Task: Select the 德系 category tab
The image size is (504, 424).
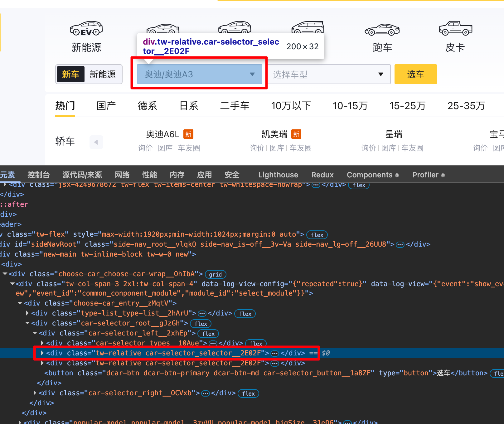Action: pos(148,106)
